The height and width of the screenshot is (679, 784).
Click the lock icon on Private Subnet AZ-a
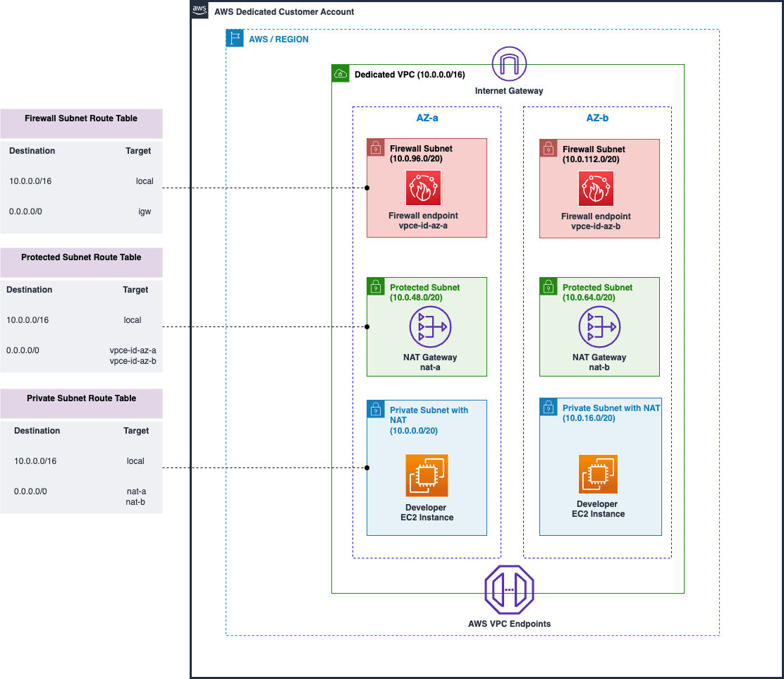coord(376,408)
